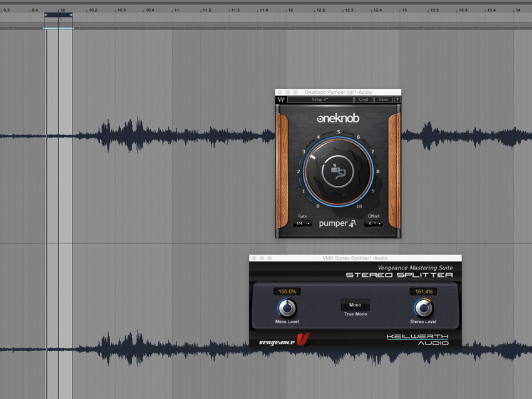Select the 161.4% Stereo Level value

424,291
